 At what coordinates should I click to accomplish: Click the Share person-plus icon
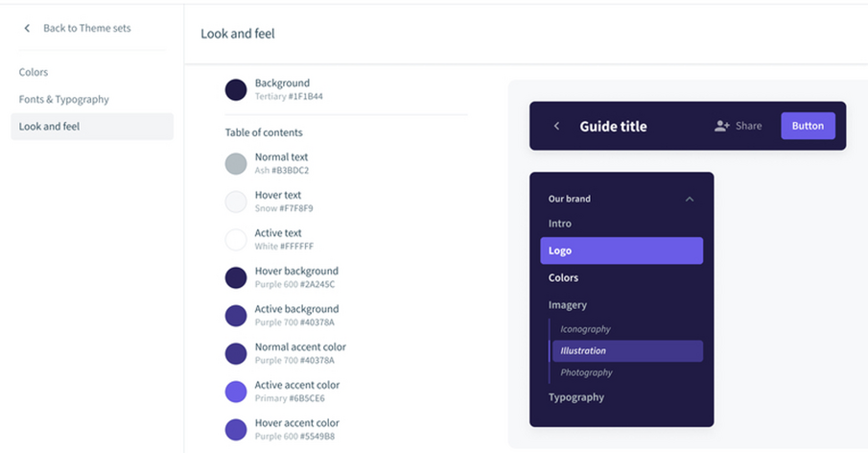coord(721,126)
